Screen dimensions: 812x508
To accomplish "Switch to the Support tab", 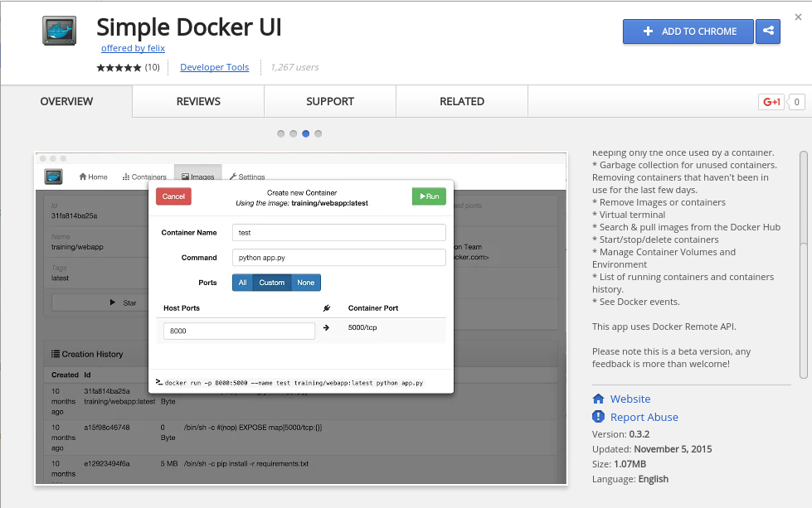I will 330,101.
